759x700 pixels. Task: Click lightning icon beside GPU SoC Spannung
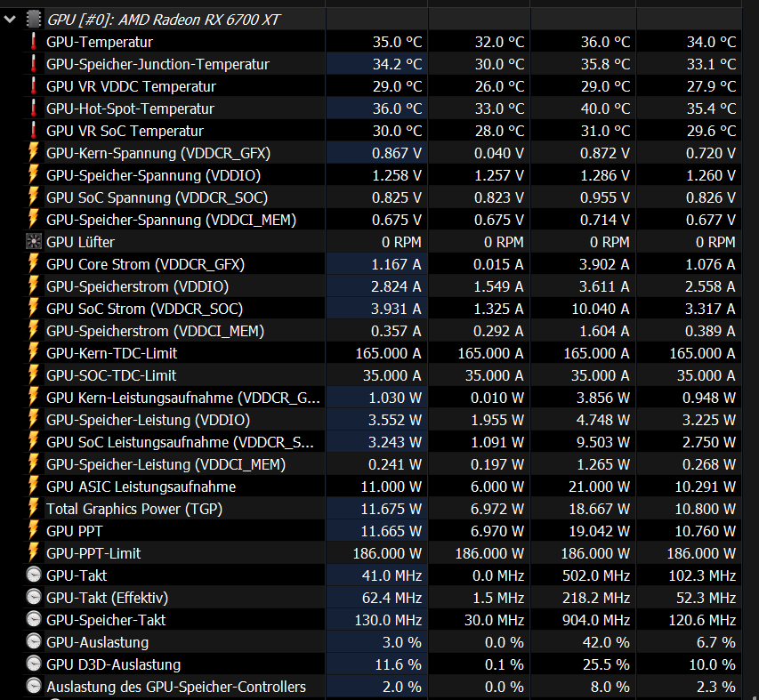point(34,197)
